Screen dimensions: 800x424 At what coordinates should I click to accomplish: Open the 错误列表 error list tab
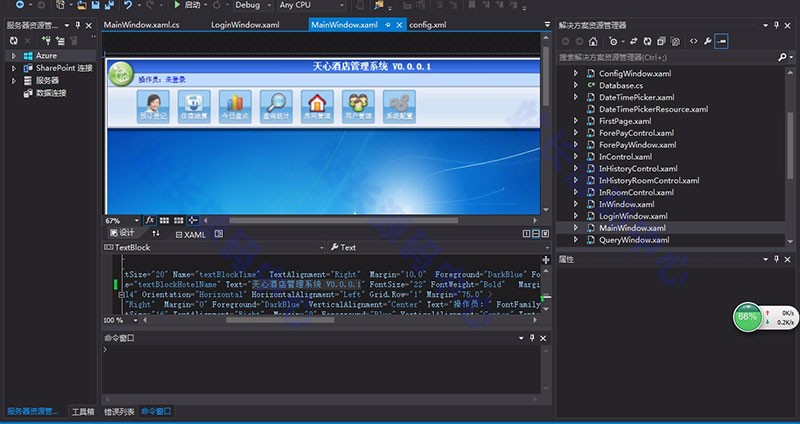tap(119, 412)
